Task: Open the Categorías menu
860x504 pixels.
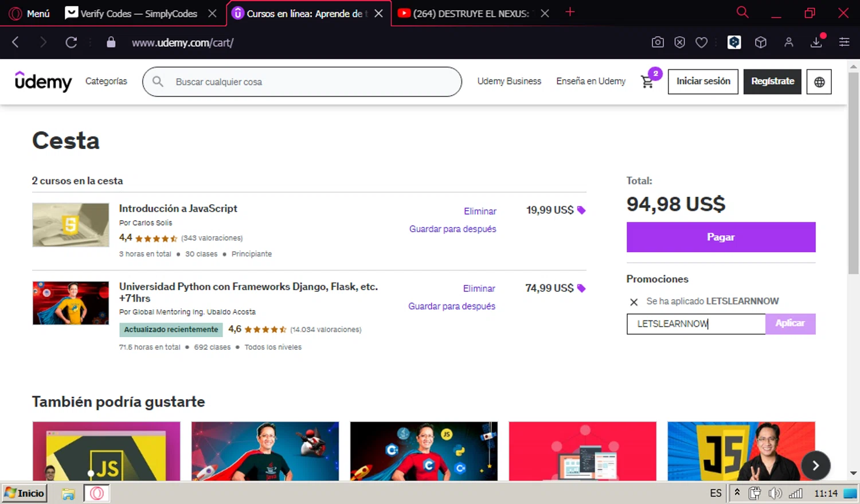Action: pyautogui.click(x=106, y=81)
